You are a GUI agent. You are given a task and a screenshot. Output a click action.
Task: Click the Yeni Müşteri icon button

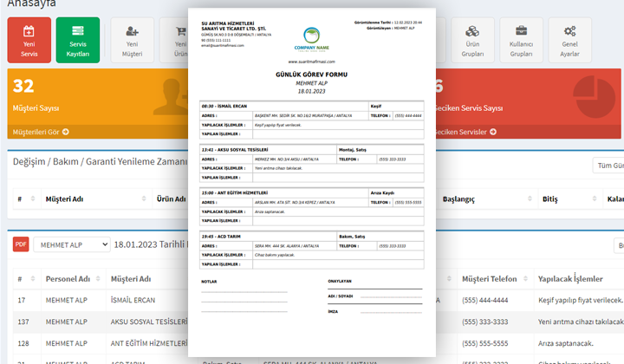[x=132, y=40]
